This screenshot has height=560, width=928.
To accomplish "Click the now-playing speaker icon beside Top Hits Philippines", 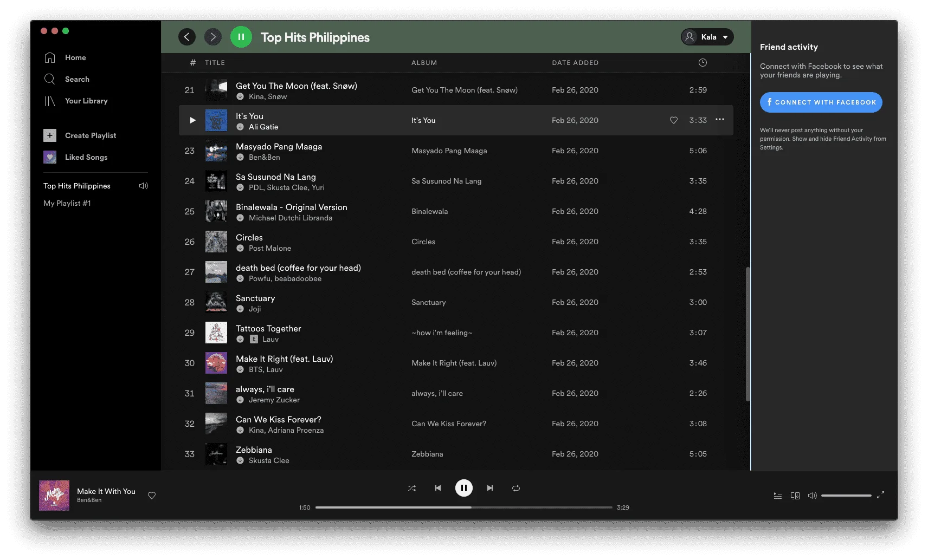I will coord(144,186).
